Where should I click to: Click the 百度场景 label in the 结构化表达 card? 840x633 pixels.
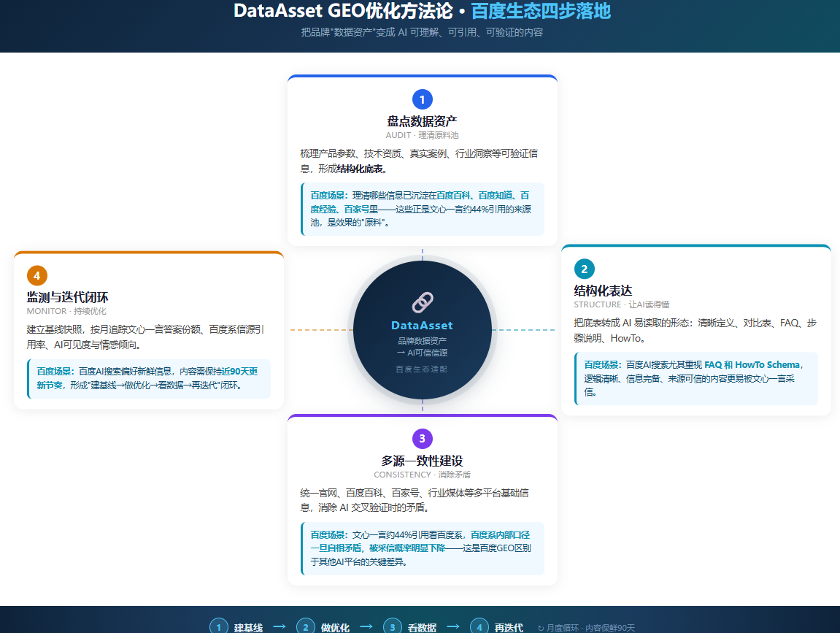(601, 365)
